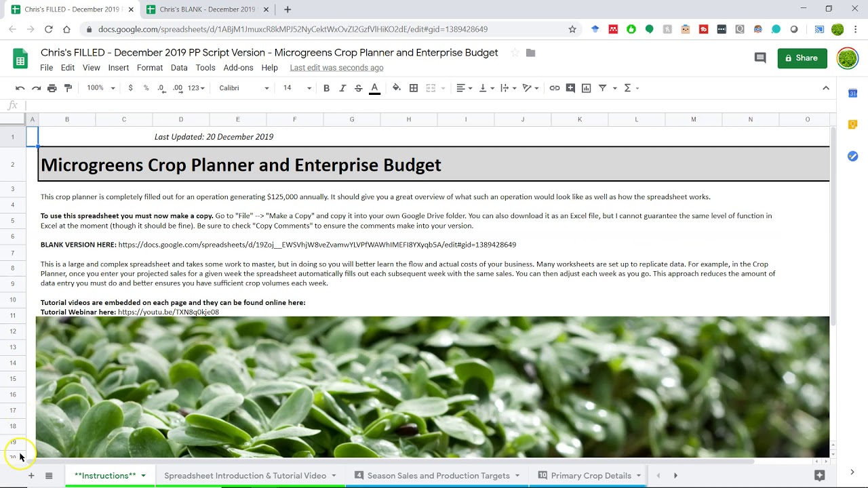
Task: Open Google Keep side panel icon
Action: click(x=853, y=125)
